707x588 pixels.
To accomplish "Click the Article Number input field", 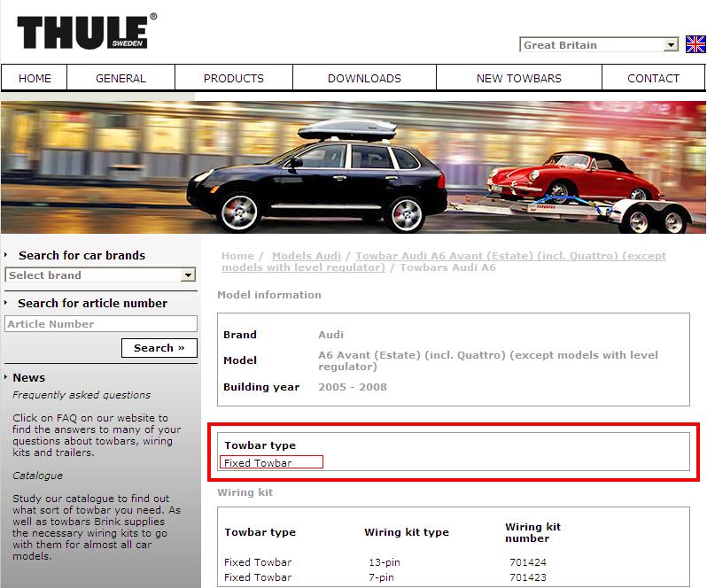I will click(100, 324).
